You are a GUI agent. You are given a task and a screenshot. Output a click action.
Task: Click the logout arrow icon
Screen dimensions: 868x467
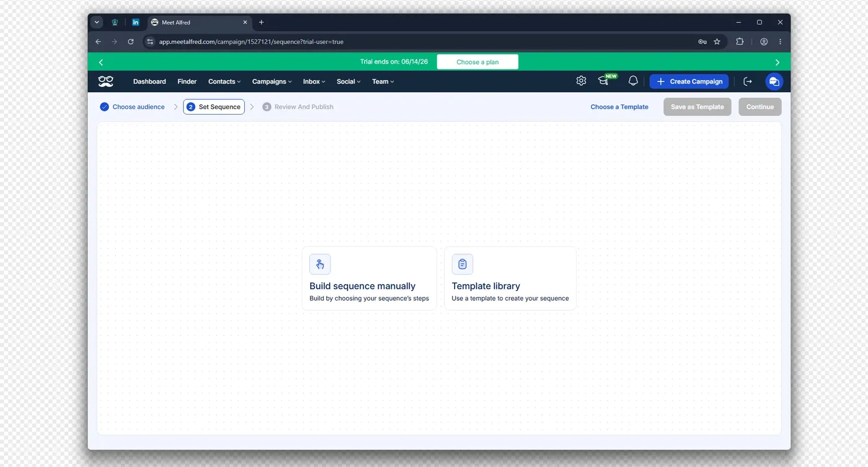pos(748,81)
